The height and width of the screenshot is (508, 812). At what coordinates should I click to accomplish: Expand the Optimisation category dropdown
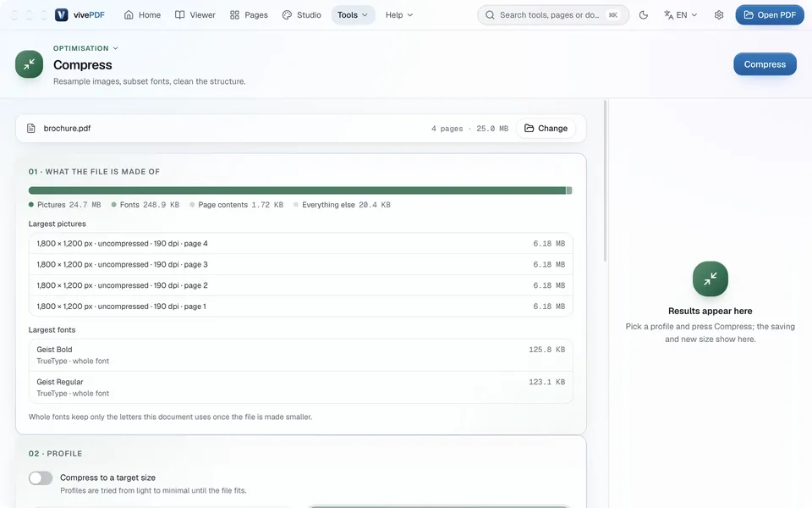pyautogui.click(x=86, y=48)
